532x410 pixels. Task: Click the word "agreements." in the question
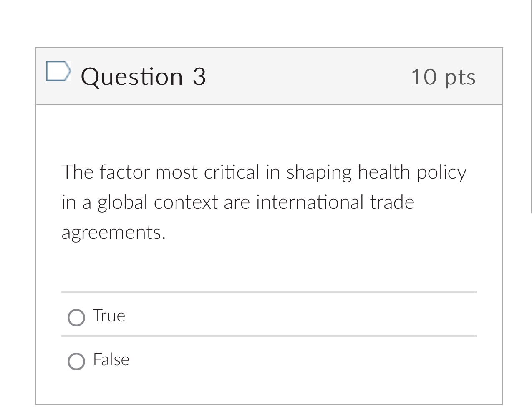click(113, 232)
